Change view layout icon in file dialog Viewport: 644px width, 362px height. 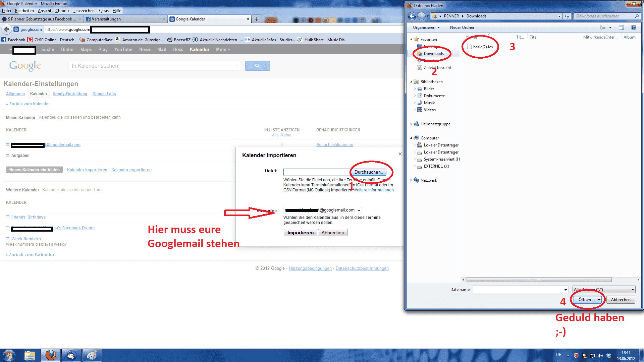[x=603, y=27]
